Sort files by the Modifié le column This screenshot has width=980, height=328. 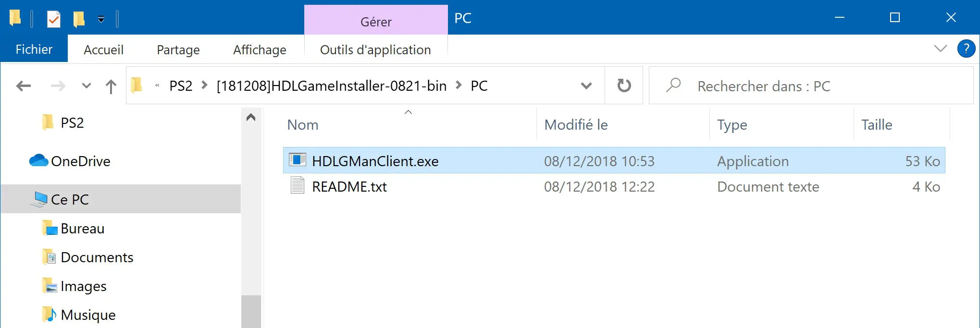(576, 125)
